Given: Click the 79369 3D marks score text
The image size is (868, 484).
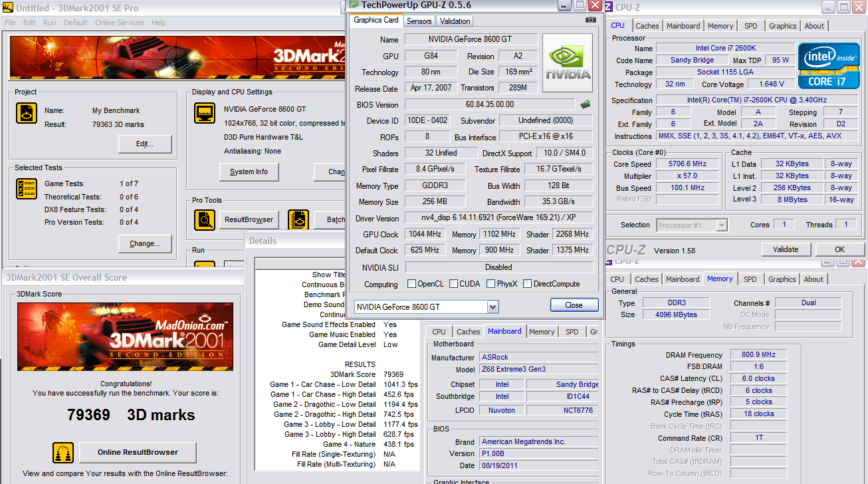Looking at the screenshot, I should click(x=131, y=416).
